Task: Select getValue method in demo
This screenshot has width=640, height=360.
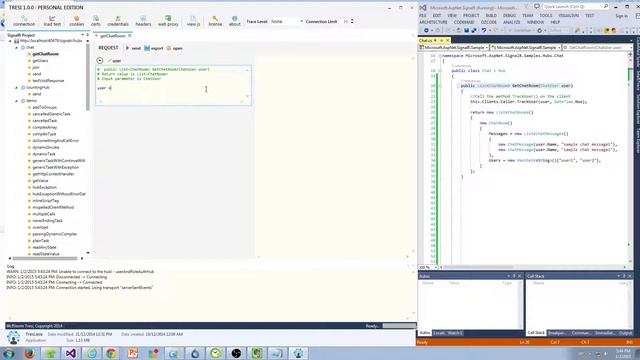Action: click(40, 180)
